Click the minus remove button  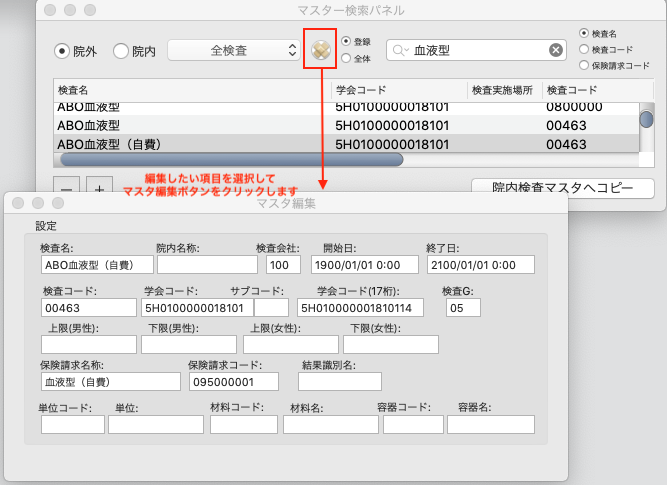[x=66, y=186]
